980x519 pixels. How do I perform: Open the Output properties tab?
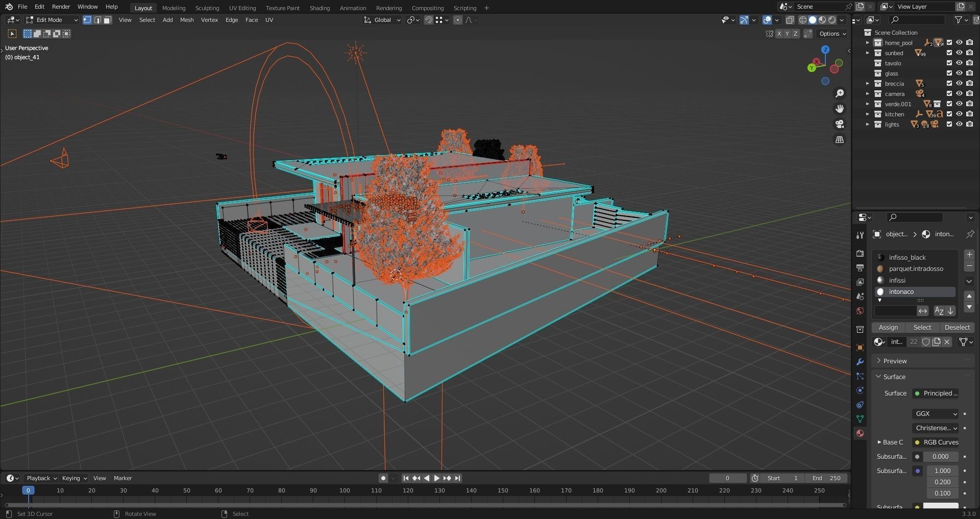[860, 268]
